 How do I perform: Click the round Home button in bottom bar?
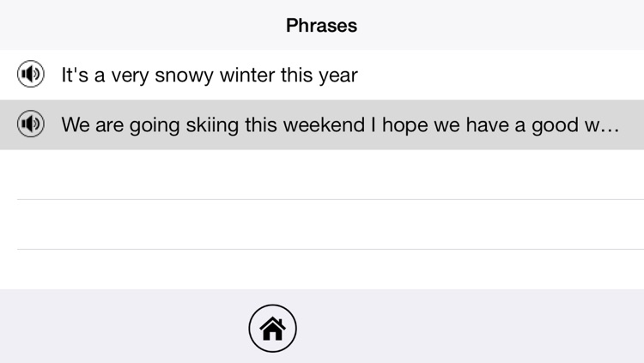tap(272, 328)
